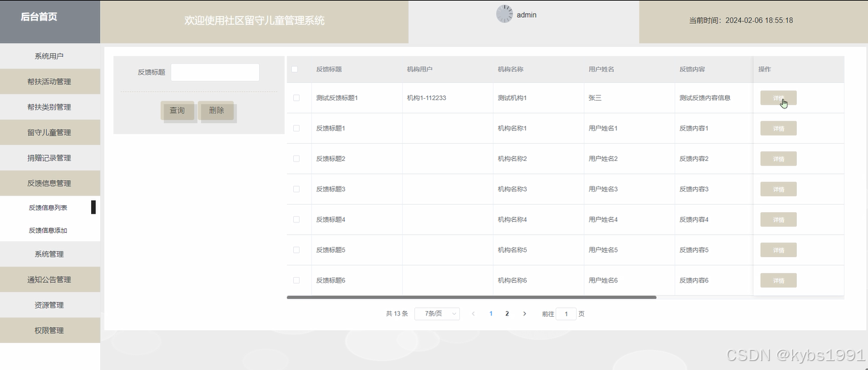Screen dimensions: 868x370
Task: Click the 用户姓名 column header
Action: tap(602, 69)
